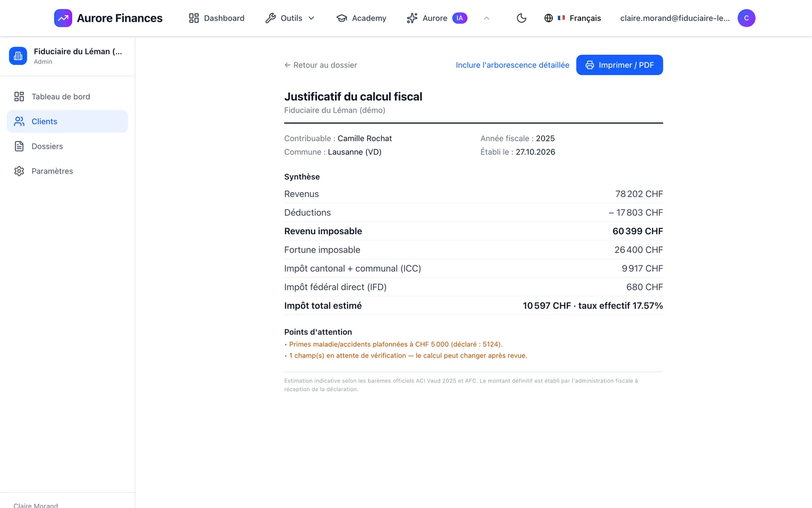Open the user avatar C
Viewport: 812px width, 508px height.
pos(747,18)
